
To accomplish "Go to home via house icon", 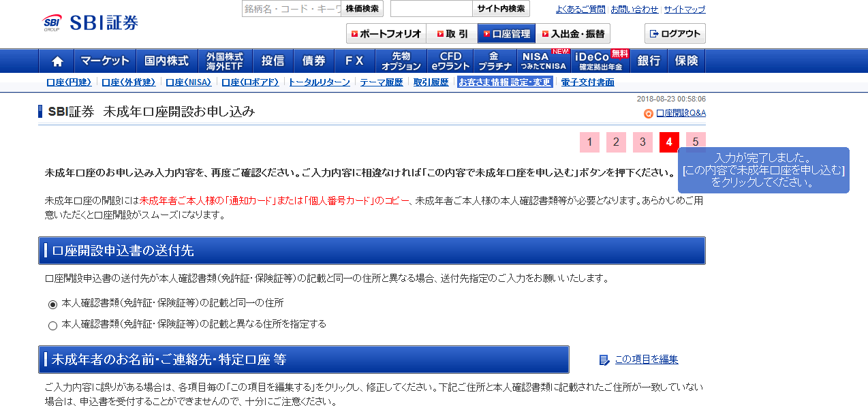I will pos(57,61).
